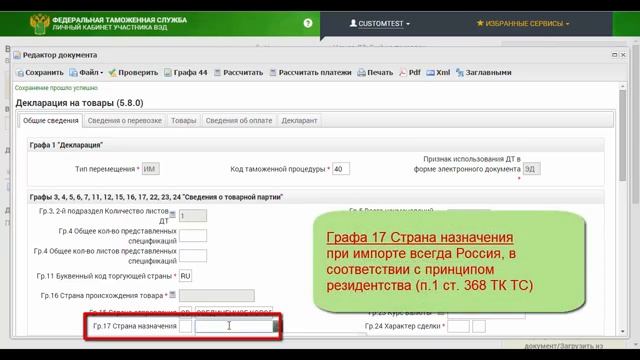Click the Проверить toolbar button

pyautogui.click(x=133, y=73)
